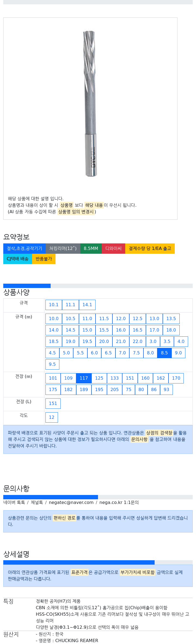The image size is (196, 644).
Task: Choose the 3.0 size option
Action: point(153,342)
